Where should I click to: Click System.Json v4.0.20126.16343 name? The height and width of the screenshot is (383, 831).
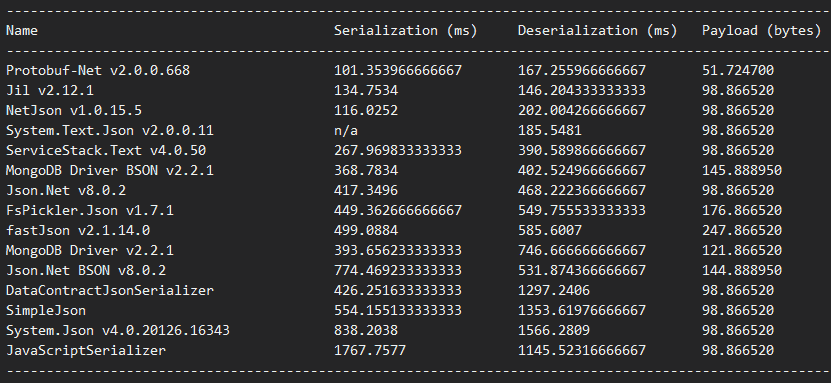118,331
